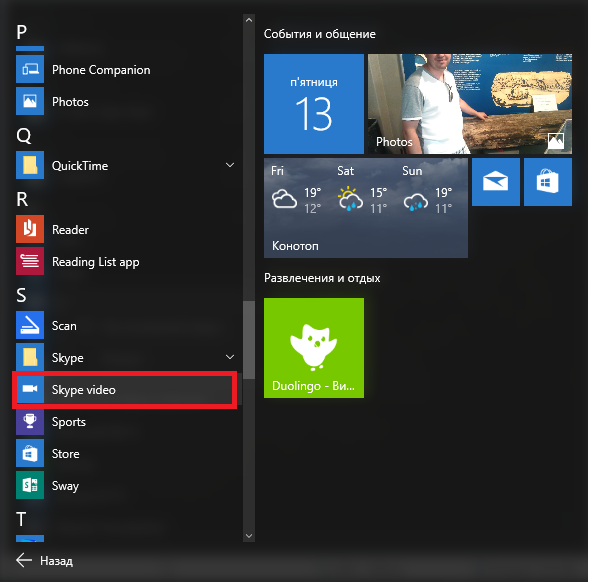The image size is (589, 582).
Task: Open the Mail tile
Action: click(x=495, y=182)
